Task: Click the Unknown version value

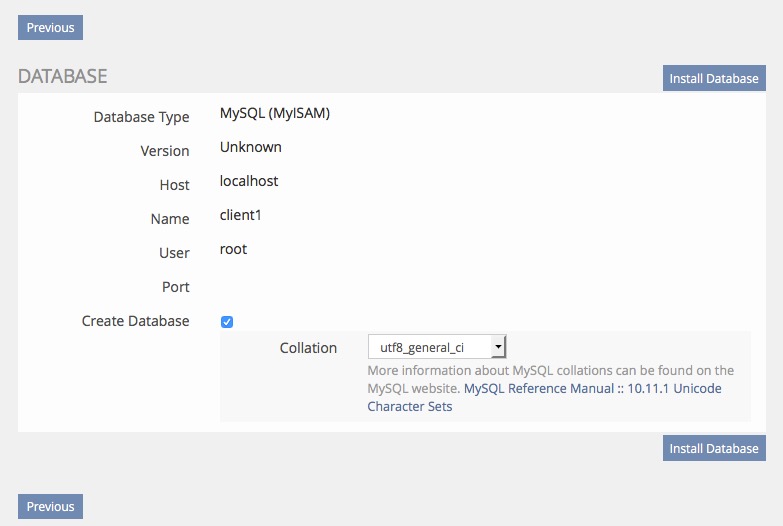Action: (x=250, y=147)
